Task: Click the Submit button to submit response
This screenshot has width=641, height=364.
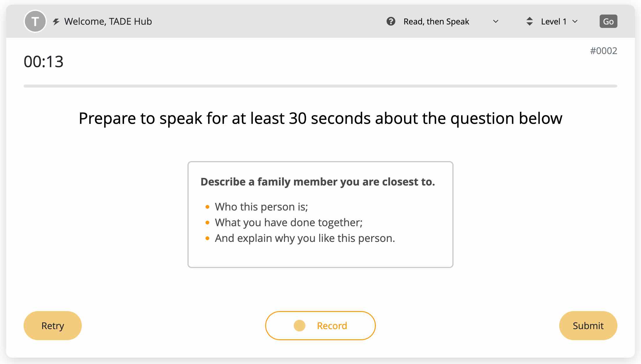Action: click(588, 325)
